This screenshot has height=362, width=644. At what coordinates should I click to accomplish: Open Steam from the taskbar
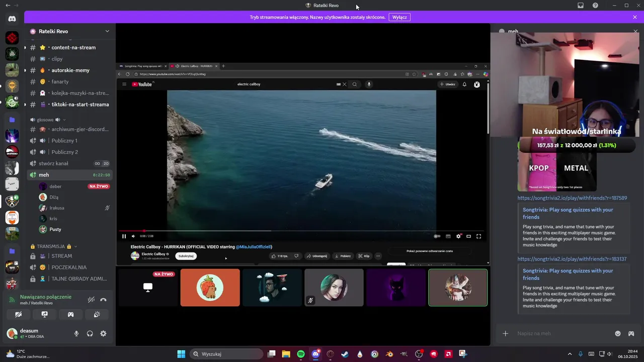[x=345, y=354]
